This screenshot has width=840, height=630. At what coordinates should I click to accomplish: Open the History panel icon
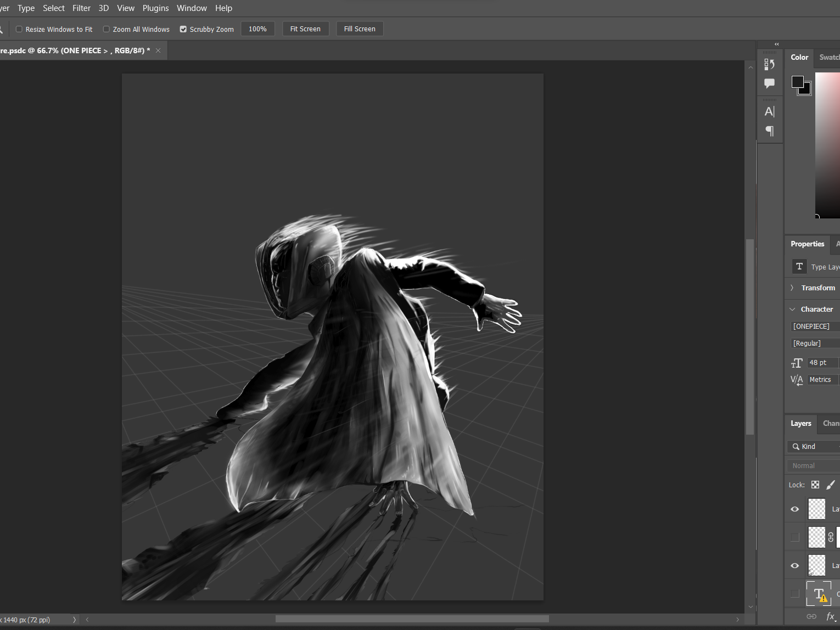click(769, 64)
